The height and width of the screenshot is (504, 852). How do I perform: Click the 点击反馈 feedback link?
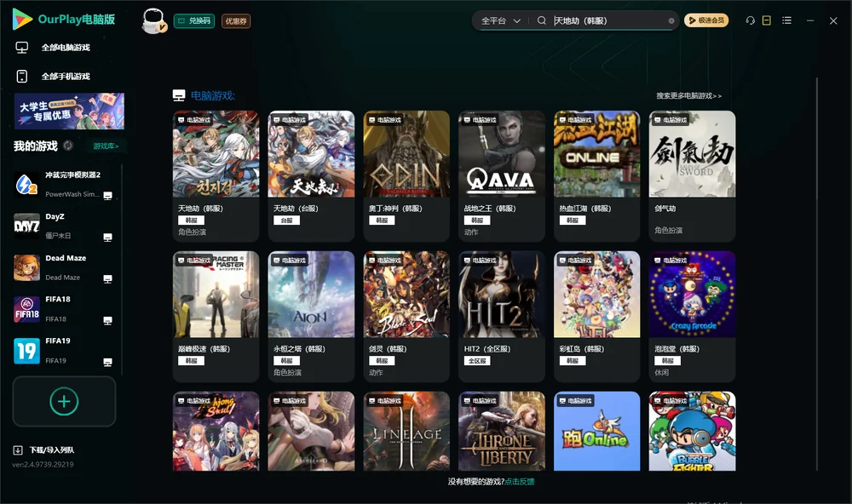pyautogui.click(x=520, y=482)
